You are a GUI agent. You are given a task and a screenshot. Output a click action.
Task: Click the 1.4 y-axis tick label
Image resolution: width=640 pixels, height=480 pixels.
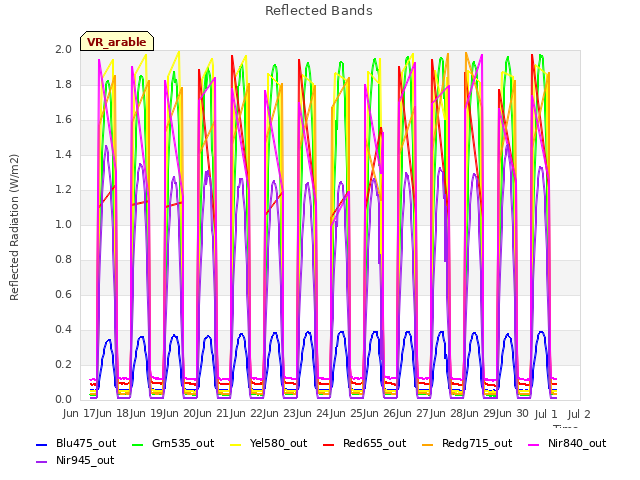63,154
